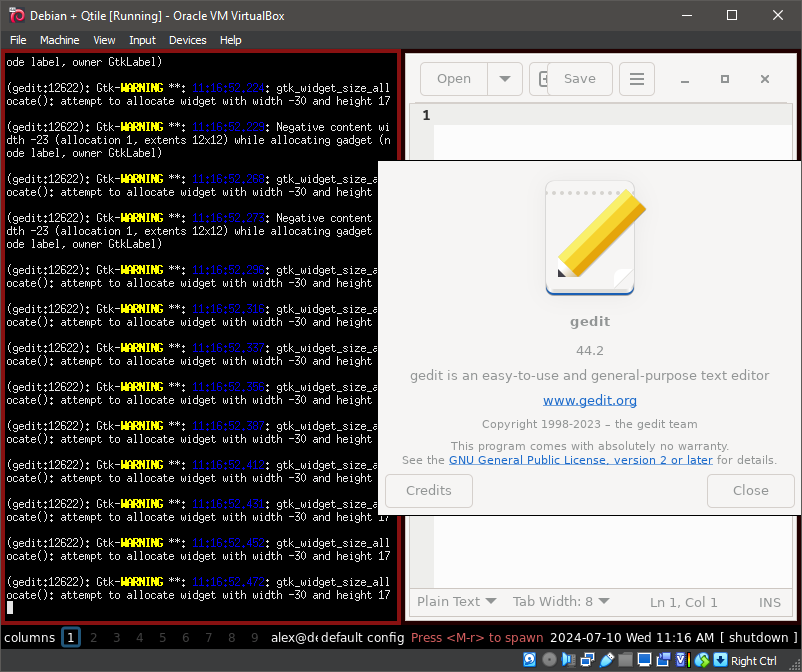Viewport: 802px width, 672px height.
Task: Click VirtualBox optical disk status icon
Action: pos(549,660)
